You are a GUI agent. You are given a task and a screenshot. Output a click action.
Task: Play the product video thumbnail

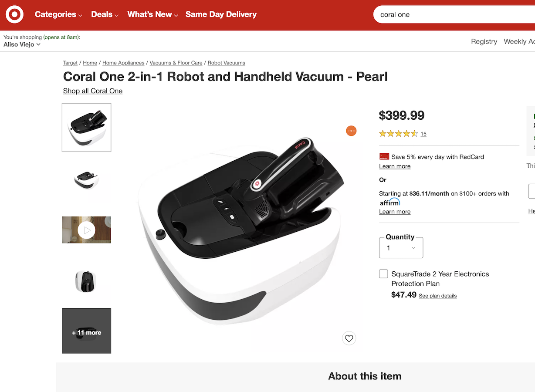click(x=87, y=230)
